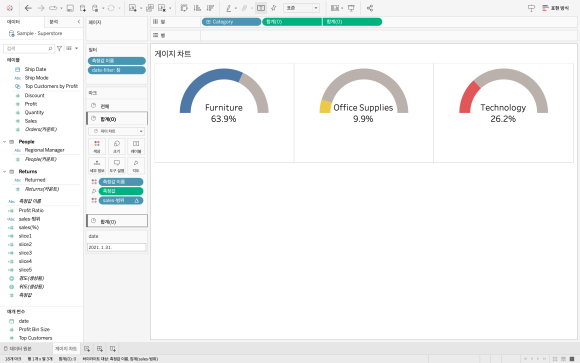Click the new story tab icon
This screenshot has height=363, width=580.
coord(113,349)
